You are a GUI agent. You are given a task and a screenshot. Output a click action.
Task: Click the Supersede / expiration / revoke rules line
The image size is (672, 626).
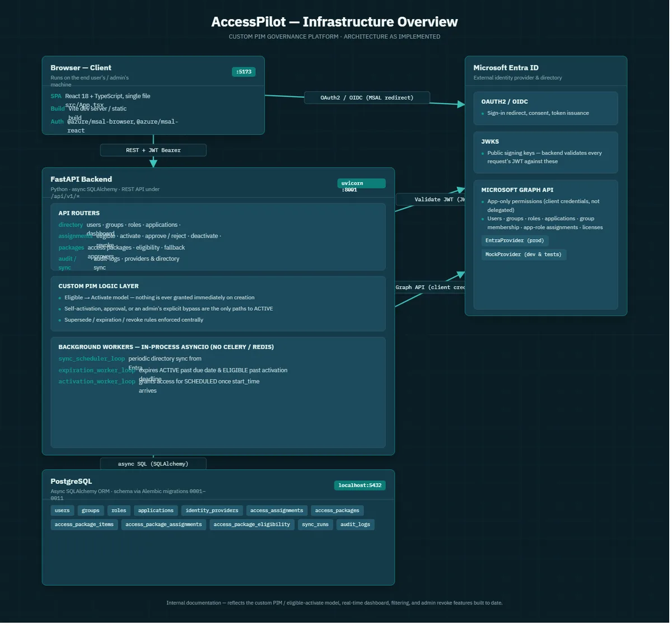[134, 320]
